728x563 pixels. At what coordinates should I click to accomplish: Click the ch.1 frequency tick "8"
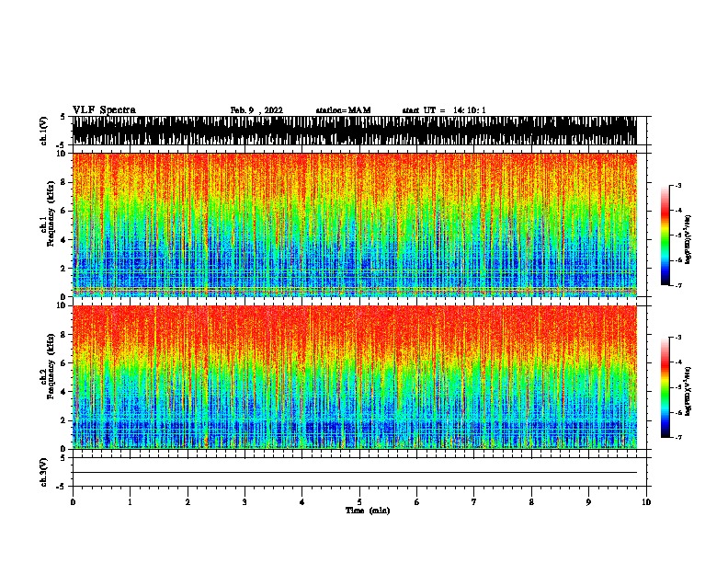(63, 182)
